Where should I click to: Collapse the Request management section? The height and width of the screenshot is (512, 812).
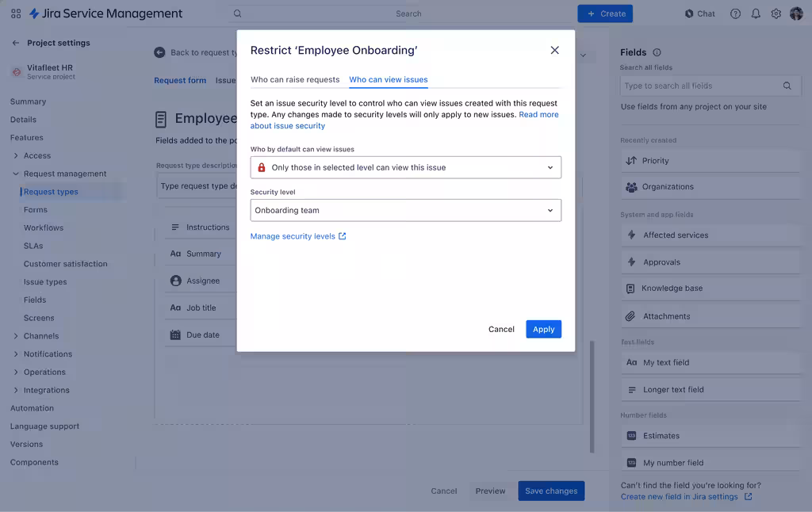pyautogui.click(x=16, y=174)
